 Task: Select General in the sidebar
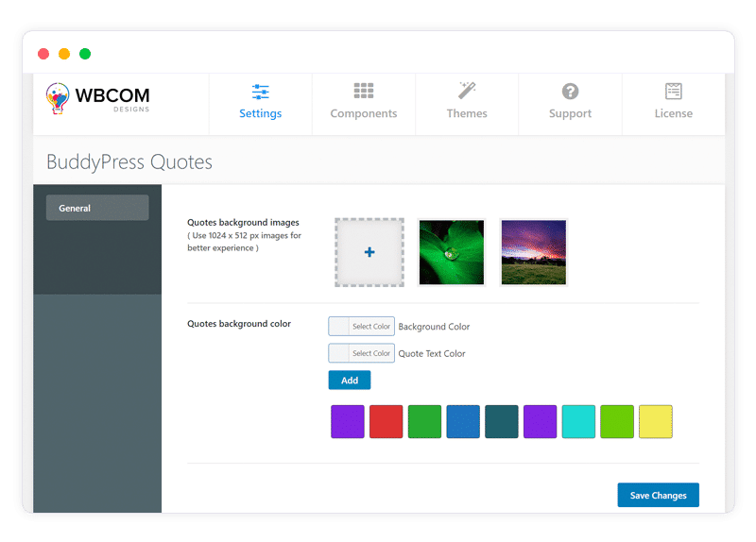click(97, 208)
